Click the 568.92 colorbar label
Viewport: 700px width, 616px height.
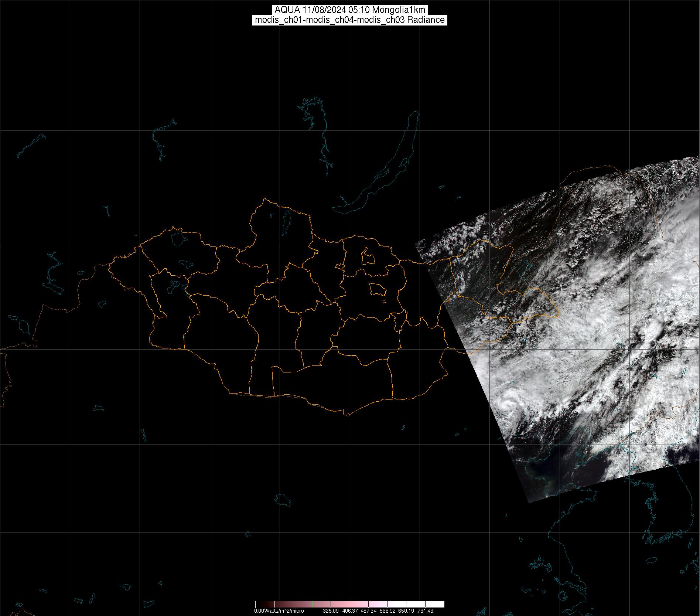point(387,611)
